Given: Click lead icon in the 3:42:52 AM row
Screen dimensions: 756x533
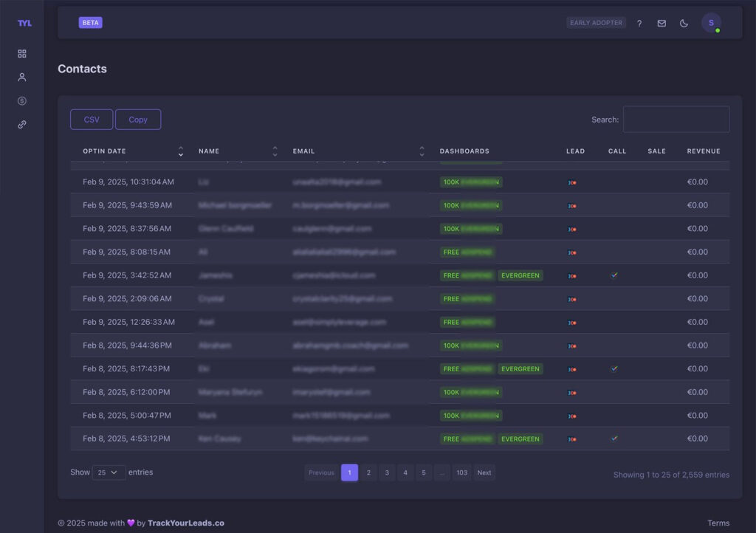Looking at the screenshot, I should pyautogui.click(x=572, y=276).
